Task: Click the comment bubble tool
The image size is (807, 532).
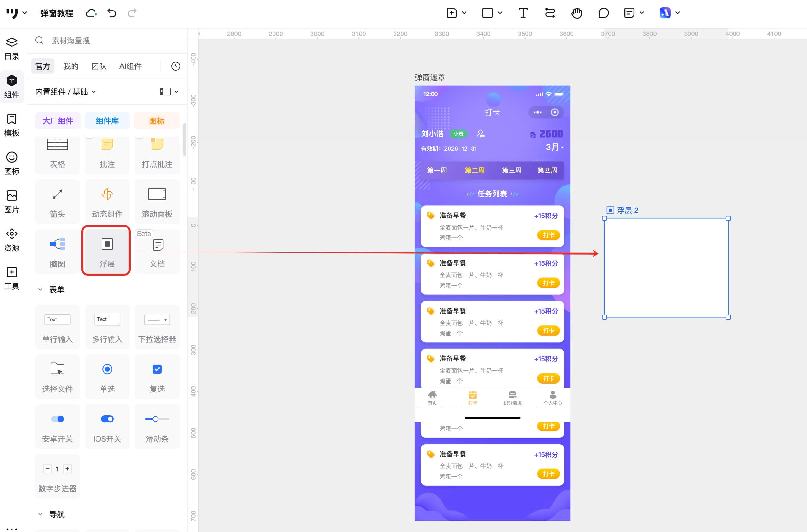Action: click(603, 13)
